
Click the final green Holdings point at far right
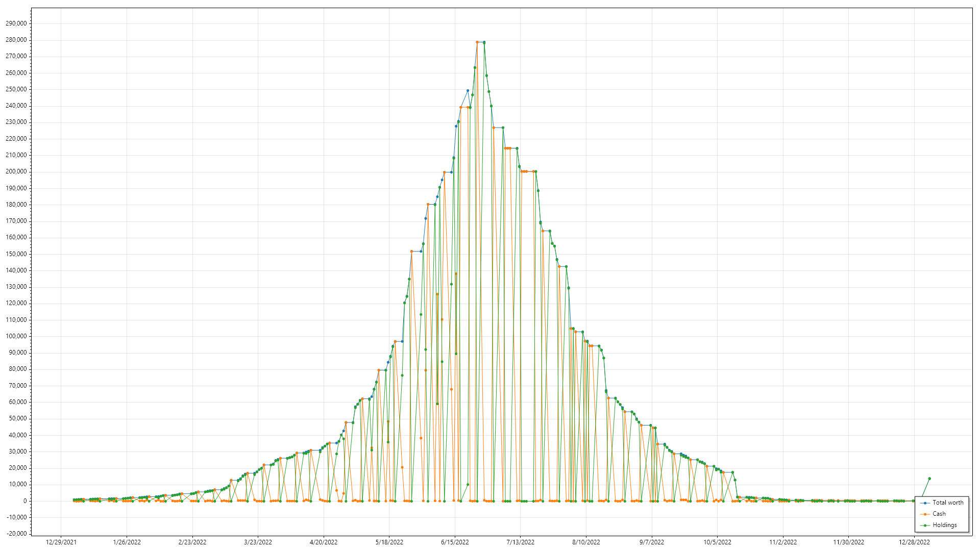click(929, 479)
